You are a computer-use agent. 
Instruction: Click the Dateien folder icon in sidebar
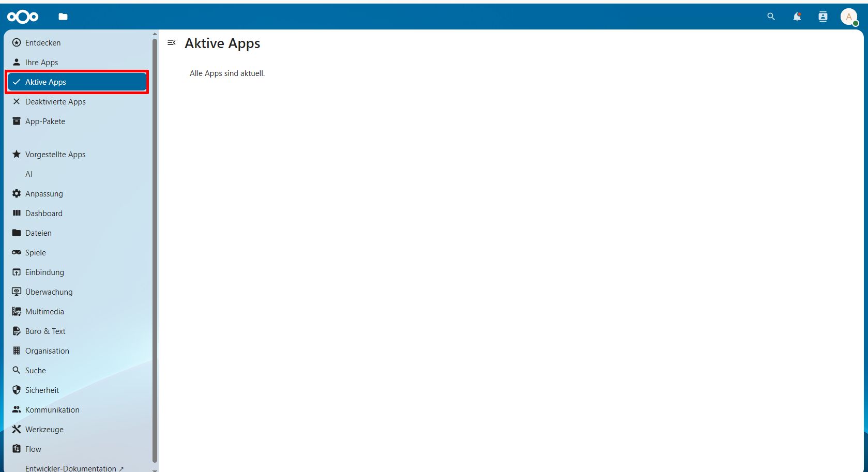click(17, 233)
